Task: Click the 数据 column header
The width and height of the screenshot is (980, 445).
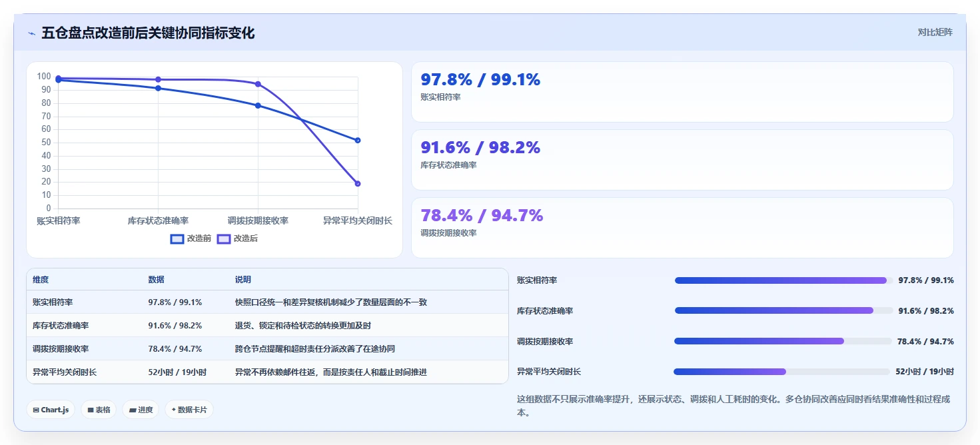Action: click(156, 280)
